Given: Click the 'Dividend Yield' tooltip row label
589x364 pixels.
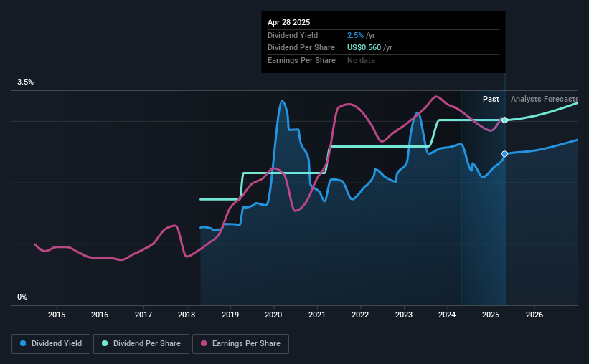Looking at the screenshot, I should (293, 35).
